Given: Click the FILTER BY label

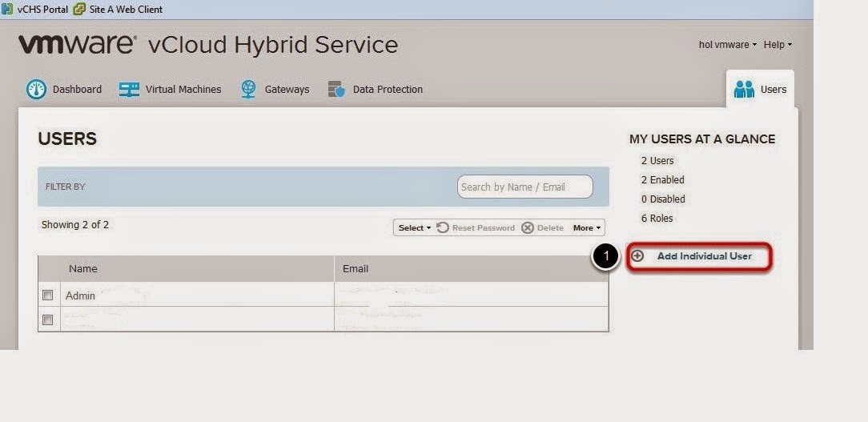Looking at the screenshot, I should (x=66, y=187).
